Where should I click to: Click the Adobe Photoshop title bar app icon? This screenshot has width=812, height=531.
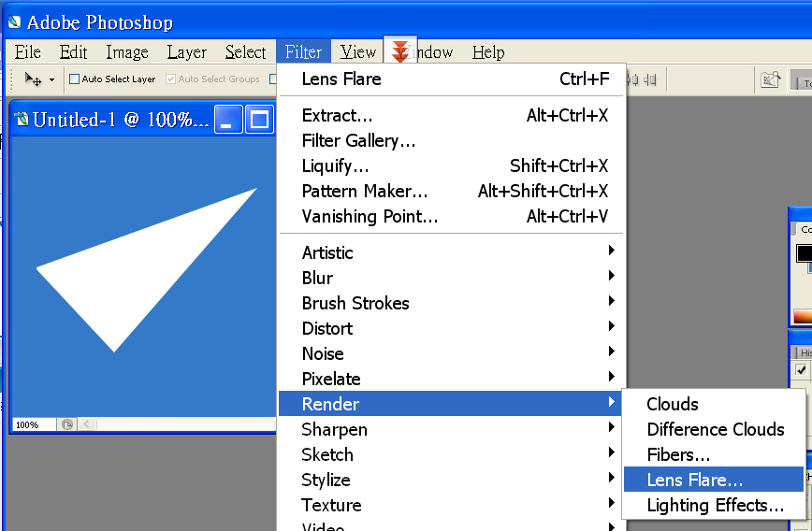pyautogui.click(x=15, y=22)
